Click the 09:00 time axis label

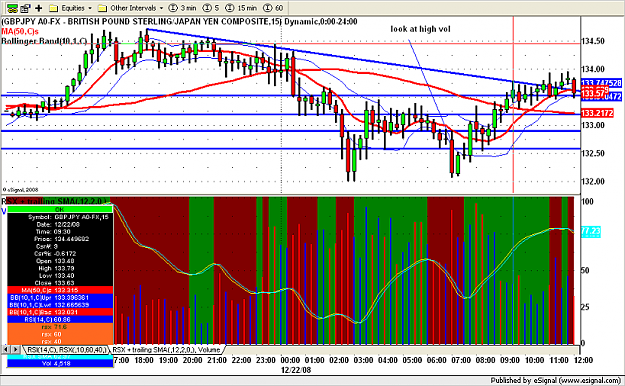coord(510,360)
